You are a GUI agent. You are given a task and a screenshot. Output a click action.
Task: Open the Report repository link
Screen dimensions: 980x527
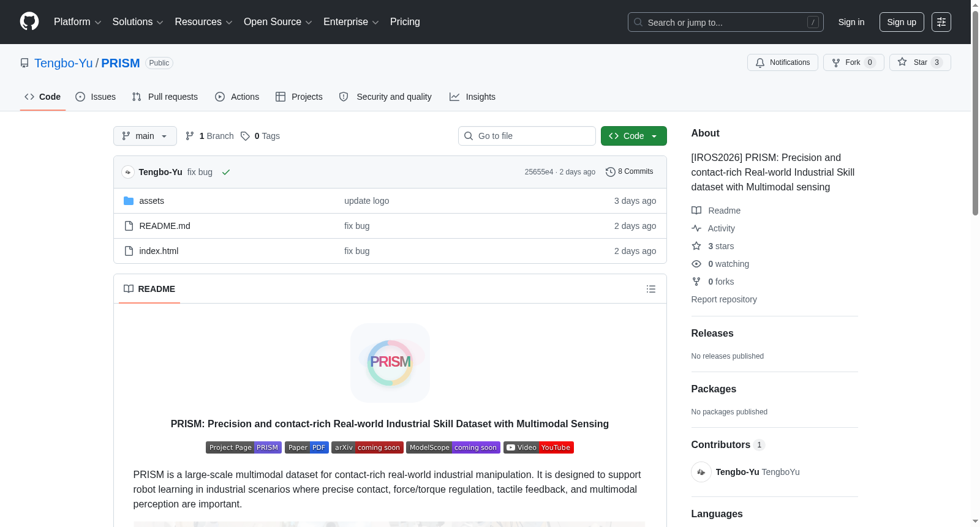(x=724, y=299)
